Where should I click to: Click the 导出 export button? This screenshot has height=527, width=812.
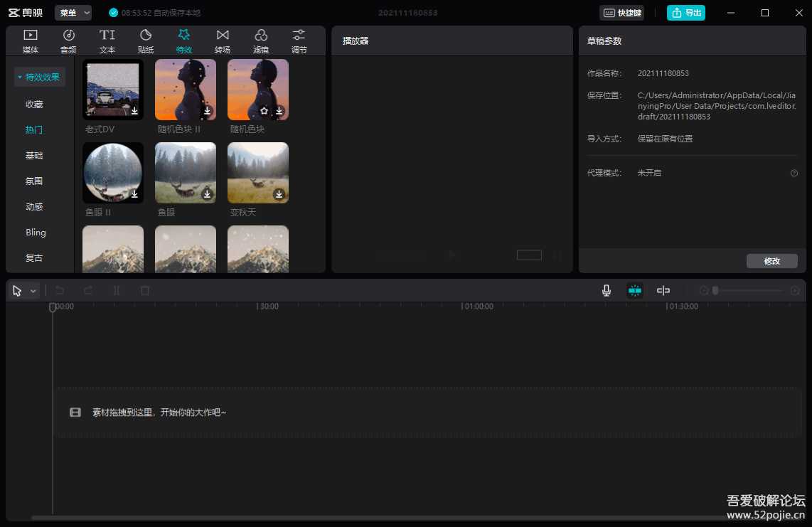click(685, 12)
